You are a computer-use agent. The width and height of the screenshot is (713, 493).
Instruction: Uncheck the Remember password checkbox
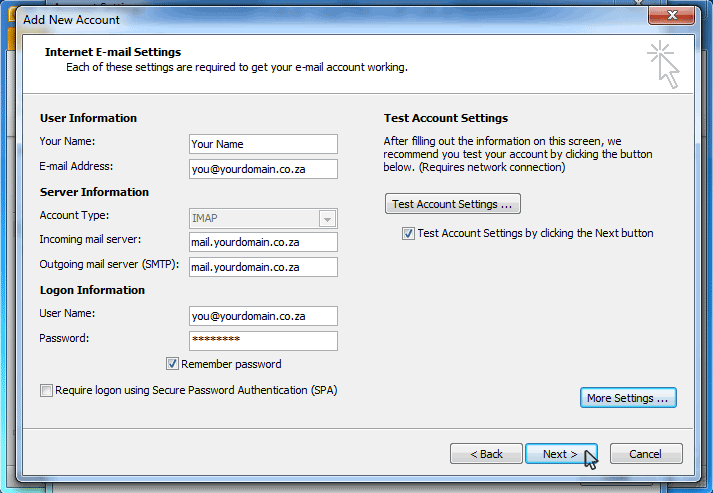[173, 364]
